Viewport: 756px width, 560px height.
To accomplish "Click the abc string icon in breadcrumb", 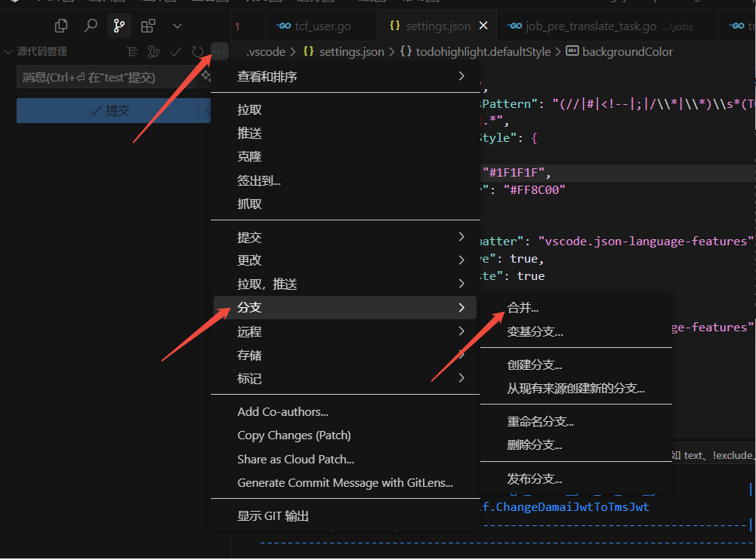I will 572,51.
